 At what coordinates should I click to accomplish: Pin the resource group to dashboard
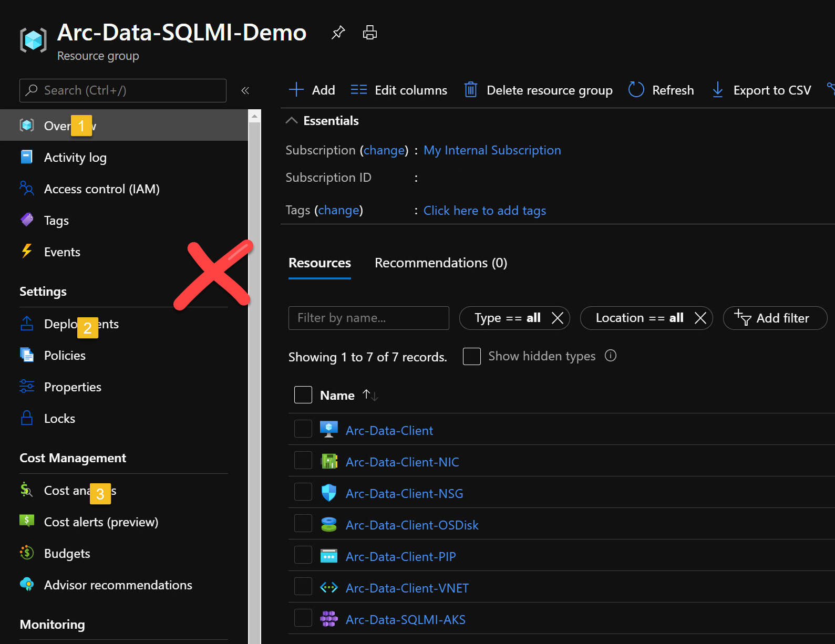click(338, 33)
